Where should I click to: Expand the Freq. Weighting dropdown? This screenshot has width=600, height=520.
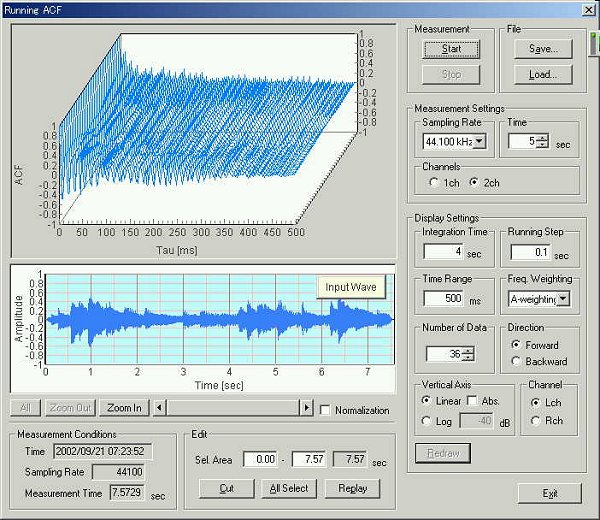(x=563, y=298)
